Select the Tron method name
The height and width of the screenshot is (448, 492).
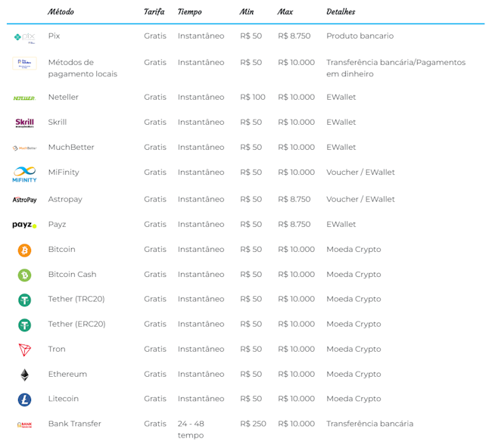click(57, 349)
